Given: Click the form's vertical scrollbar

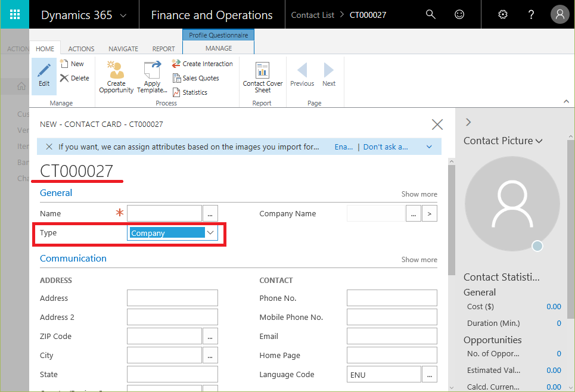Looking at the screenshot, I should [452, 220].
